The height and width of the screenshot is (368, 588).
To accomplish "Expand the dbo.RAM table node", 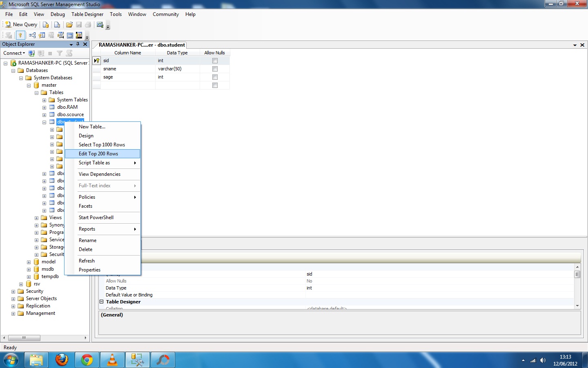I will [44, 108].
